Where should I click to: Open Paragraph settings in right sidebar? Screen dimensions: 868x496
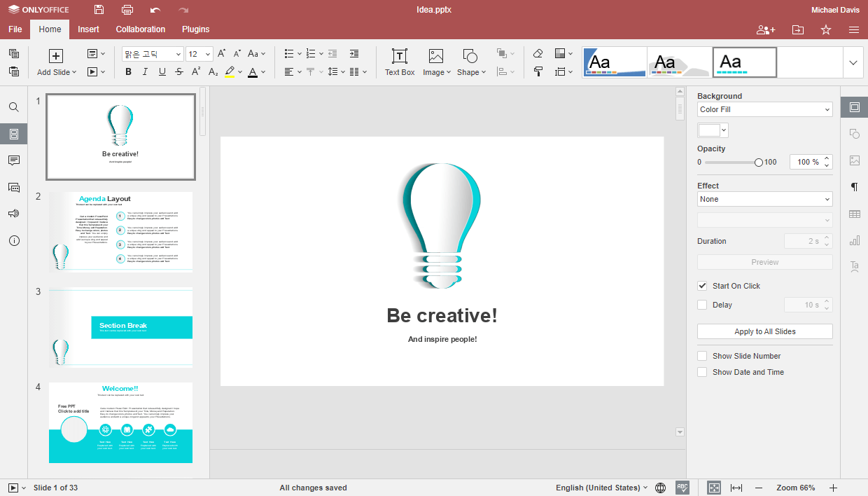[x=854, y=187]
